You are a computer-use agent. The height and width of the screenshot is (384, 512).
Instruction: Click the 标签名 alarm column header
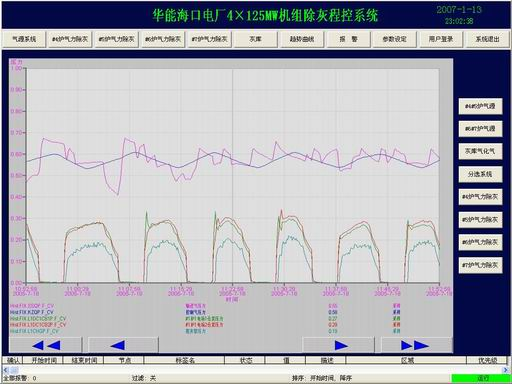184,360
